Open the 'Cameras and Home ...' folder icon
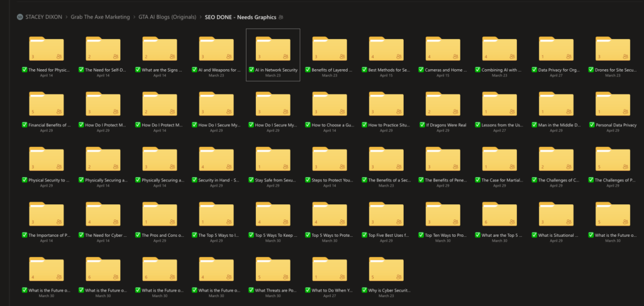Viewport: 644px width, 306px height. coord(443,49)
